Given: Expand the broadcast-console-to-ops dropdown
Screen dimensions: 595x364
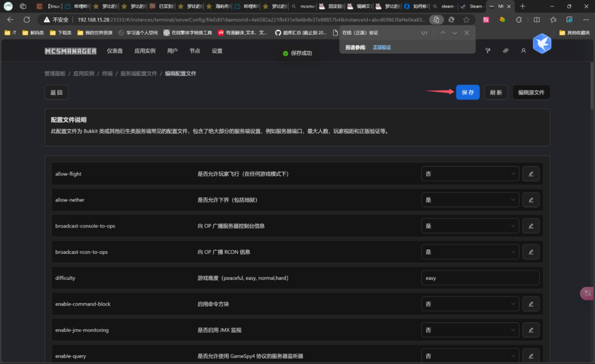Looking at the screenshot, I should tap(470, 226).
